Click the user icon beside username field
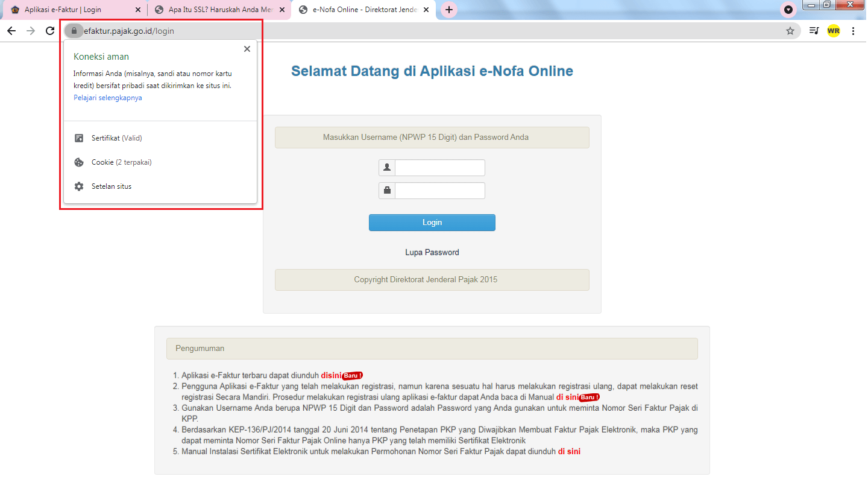Viewport: 868px width, 488px height. pos(387,168)
